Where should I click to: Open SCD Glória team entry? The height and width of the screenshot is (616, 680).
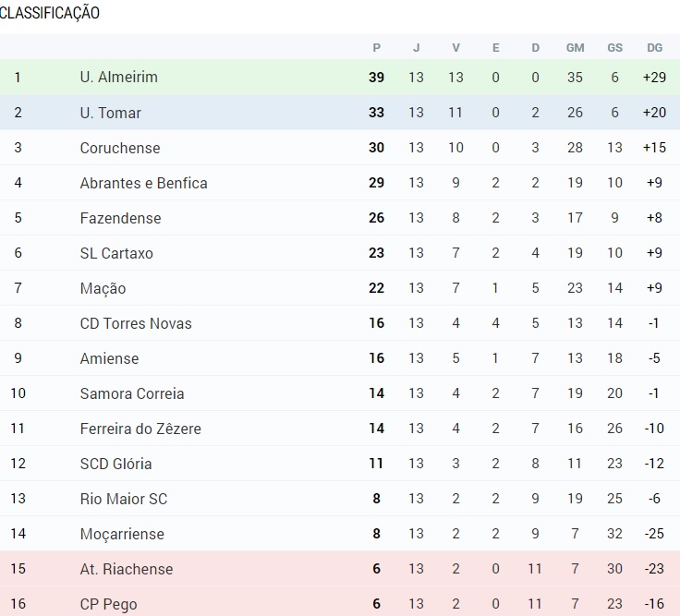click(115, 464)
